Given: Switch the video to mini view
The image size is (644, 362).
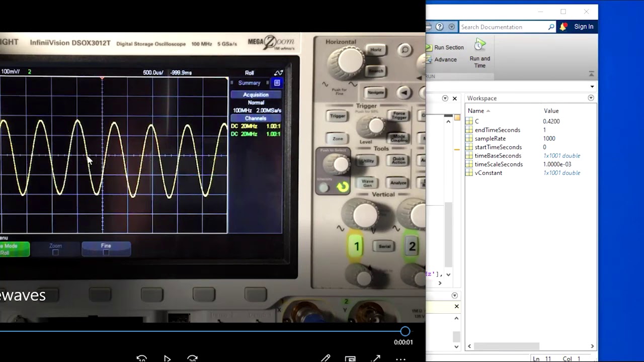Looking at the screenshot, I should (350, 358).
